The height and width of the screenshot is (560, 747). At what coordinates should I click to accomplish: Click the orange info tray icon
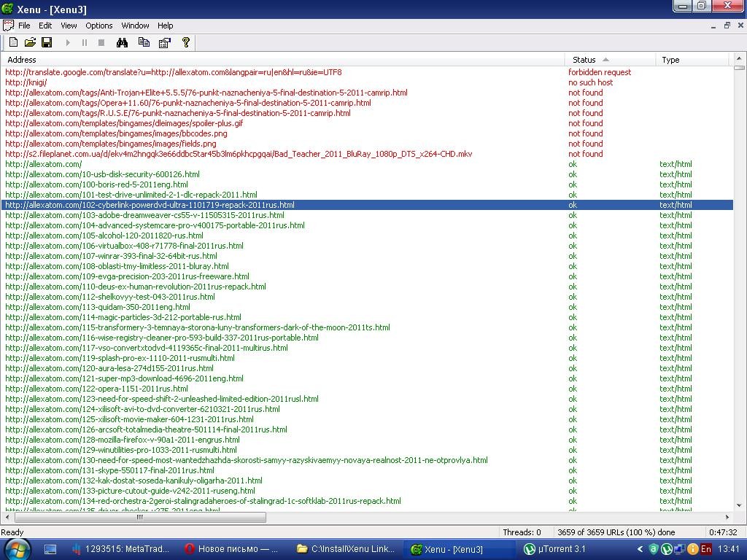click(x=693, y=549)
